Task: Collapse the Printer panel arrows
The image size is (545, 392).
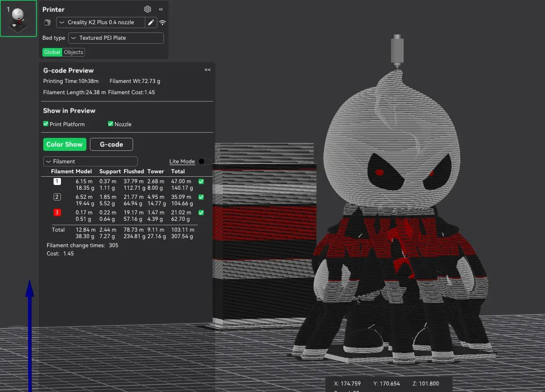Action: click(161, 9)
